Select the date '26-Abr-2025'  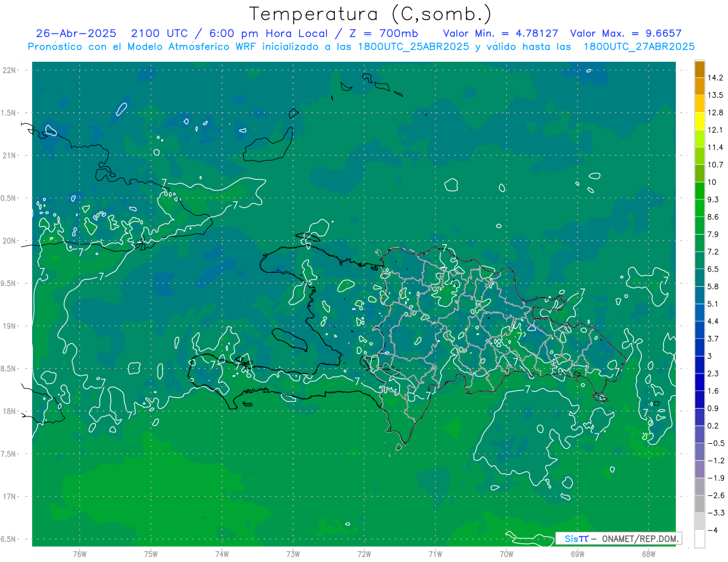coord(75,33)
